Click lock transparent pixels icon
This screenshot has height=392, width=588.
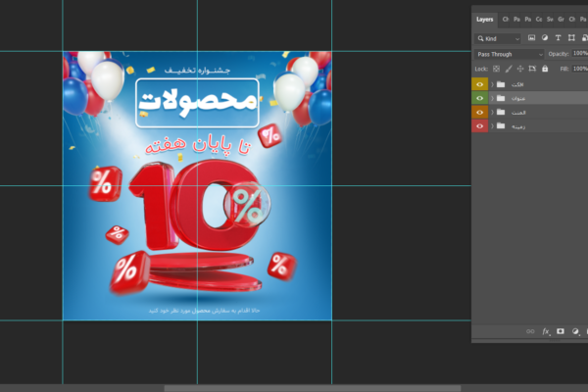[495, 69]
